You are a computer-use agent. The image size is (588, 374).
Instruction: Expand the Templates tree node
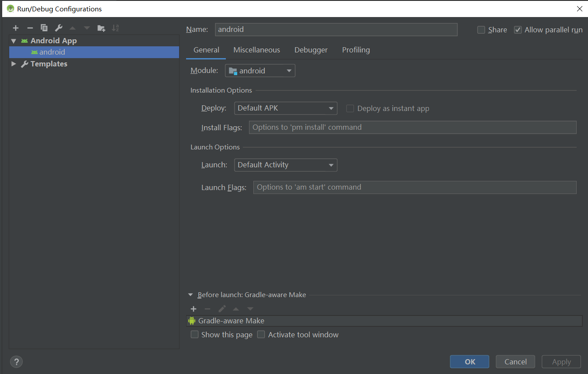click(14, 64)
